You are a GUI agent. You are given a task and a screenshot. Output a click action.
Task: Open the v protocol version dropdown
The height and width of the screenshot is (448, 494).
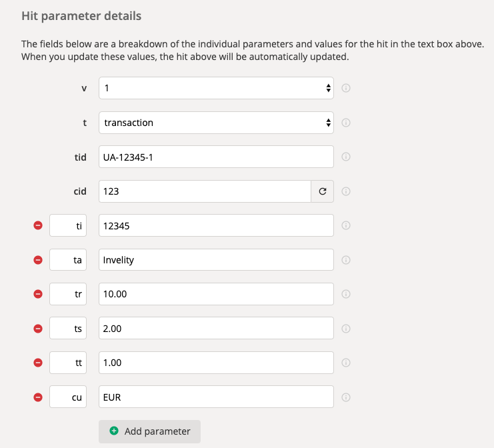pos(216,88)
